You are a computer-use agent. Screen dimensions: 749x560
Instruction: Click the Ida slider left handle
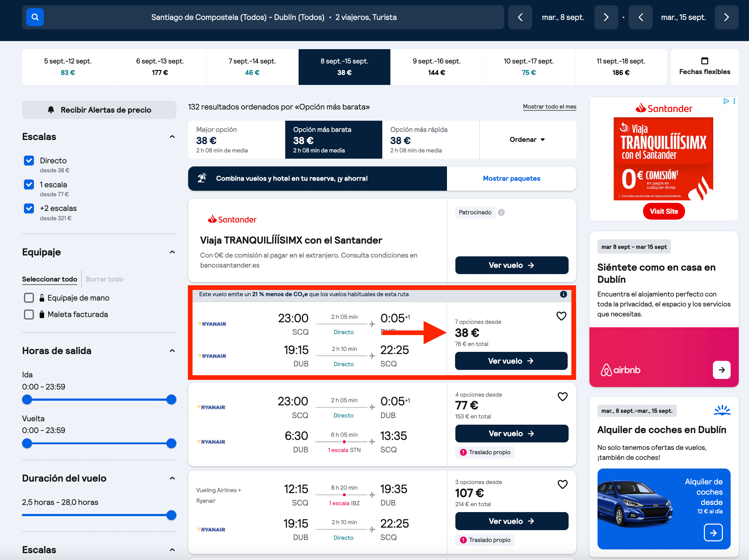click(27, 400)
